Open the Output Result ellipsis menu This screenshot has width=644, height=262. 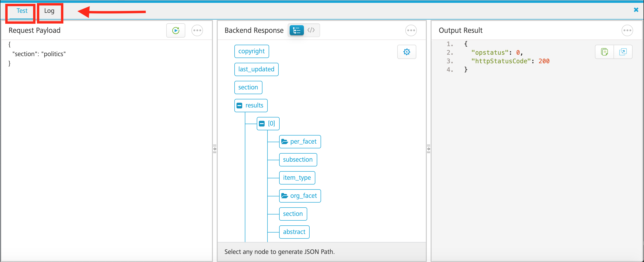tap(628, 30)
